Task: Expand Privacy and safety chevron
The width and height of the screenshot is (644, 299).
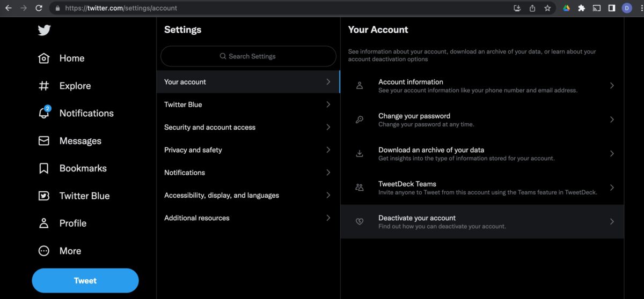Action: click(328, 150)
